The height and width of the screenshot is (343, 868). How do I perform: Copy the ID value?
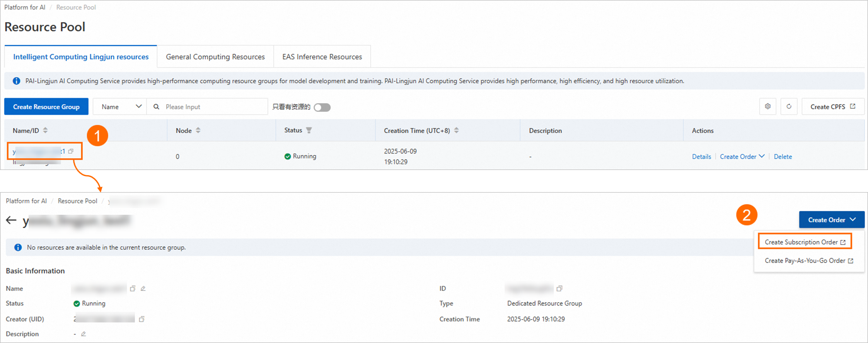559,288
